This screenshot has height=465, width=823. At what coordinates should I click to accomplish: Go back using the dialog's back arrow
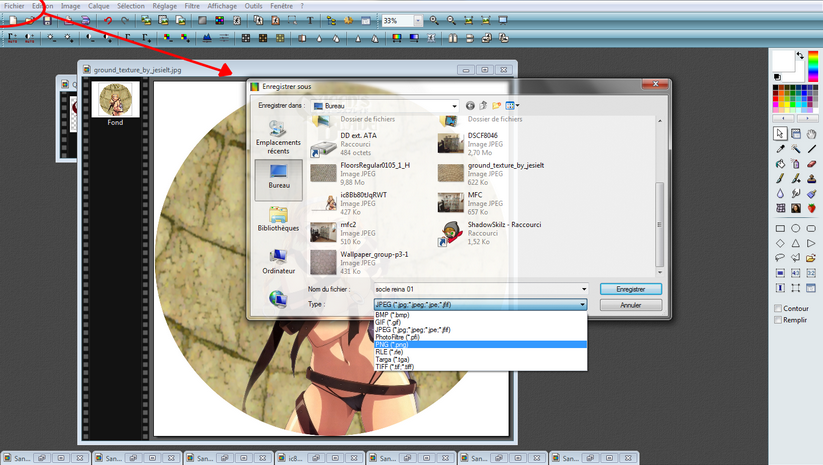470,105
